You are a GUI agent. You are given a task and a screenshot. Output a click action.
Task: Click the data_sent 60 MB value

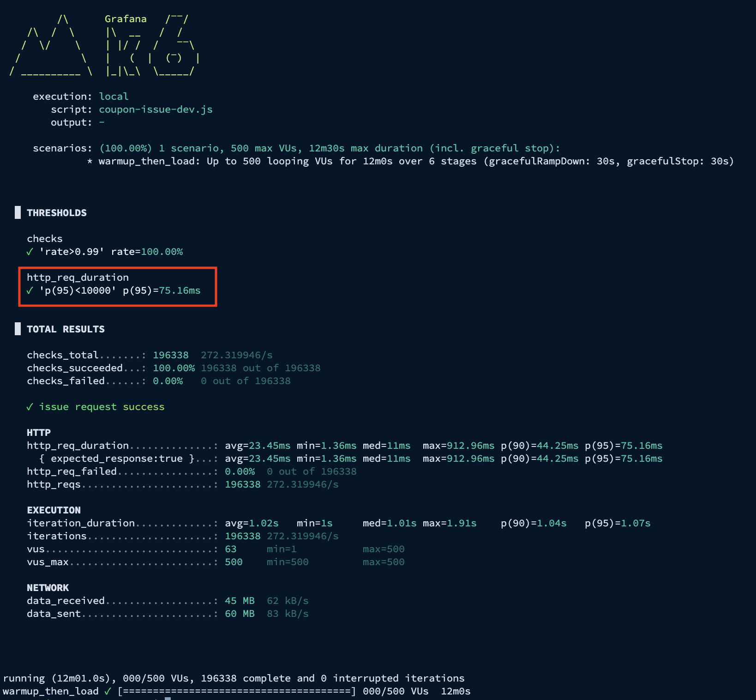click(x=240, y=614)
